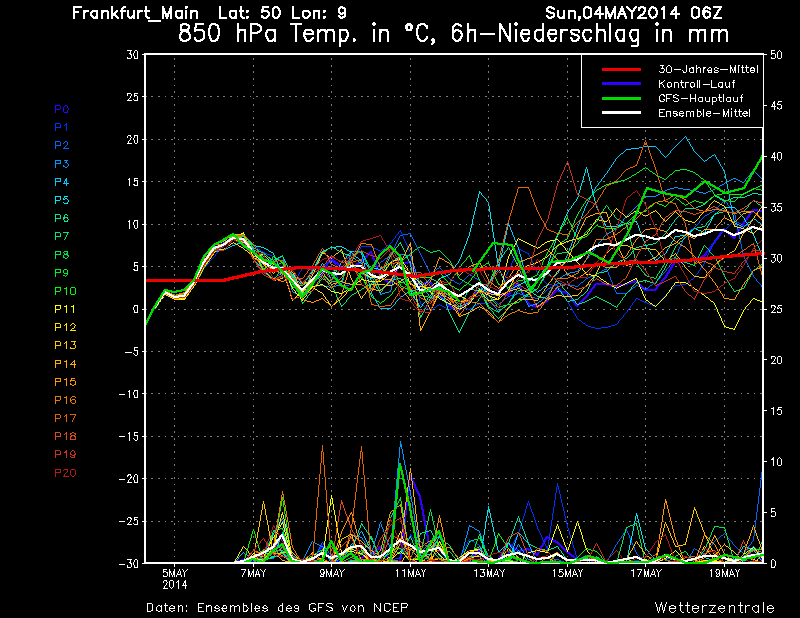The width and height of the screenshot is (800, 618).
Task: Click the Daten: Ensembles des GFS source text
Action: click(x=277, y=608)
